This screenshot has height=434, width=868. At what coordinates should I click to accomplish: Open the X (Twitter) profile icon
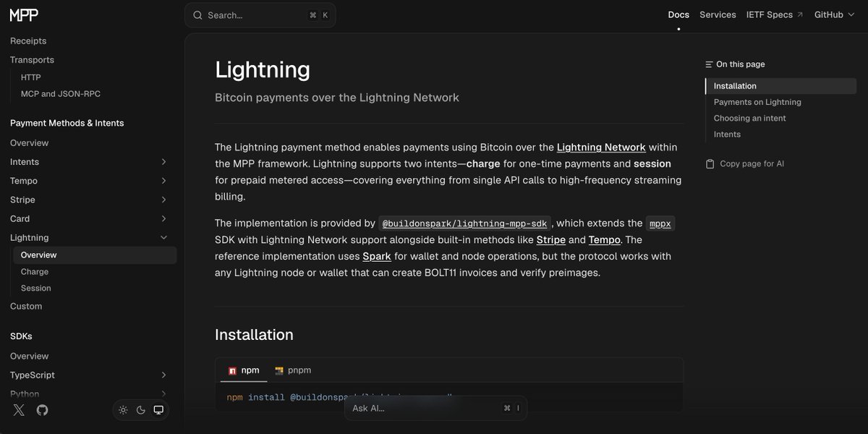(19, 410)
